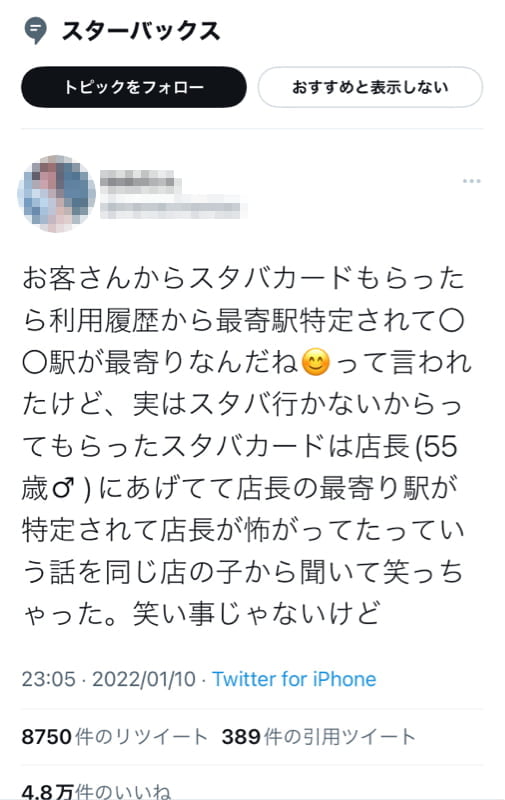Click the topic bubble icon beside スターバックス
Screen dimensions: 505x800
coord(35,31)
